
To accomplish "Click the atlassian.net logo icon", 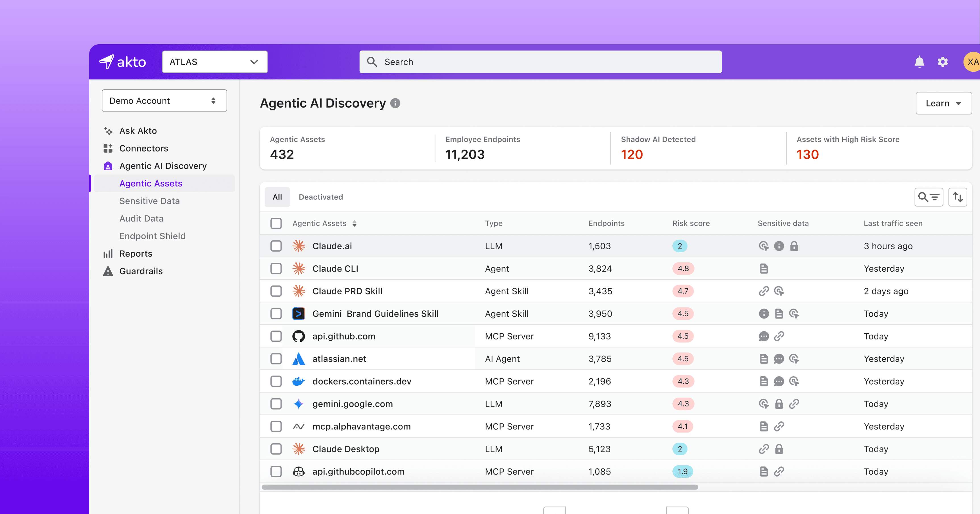I will (299, 358).
